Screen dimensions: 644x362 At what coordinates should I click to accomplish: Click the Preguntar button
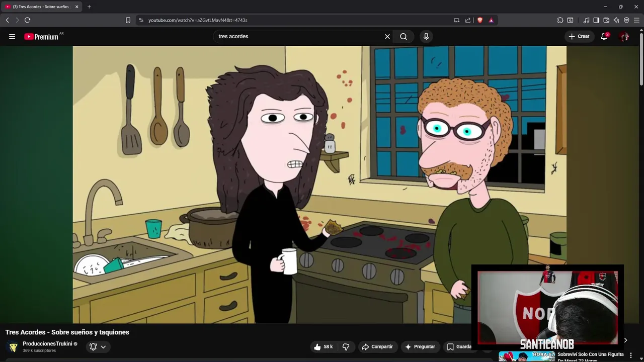point(420,347)
